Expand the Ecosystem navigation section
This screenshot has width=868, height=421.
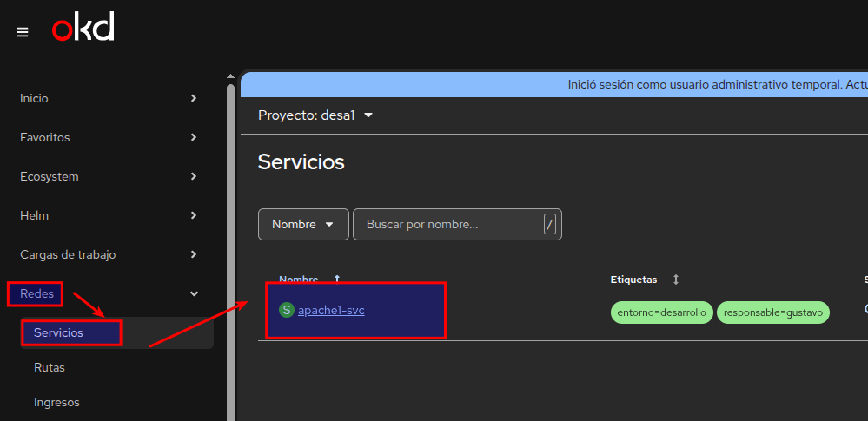pyautogui.click(x=194, y=176)
